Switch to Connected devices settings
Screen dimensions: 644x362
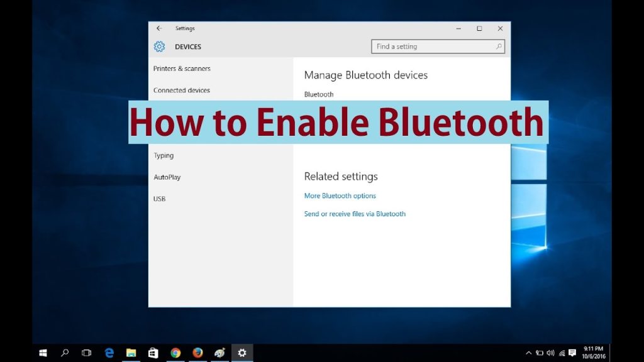pos(182,90)
